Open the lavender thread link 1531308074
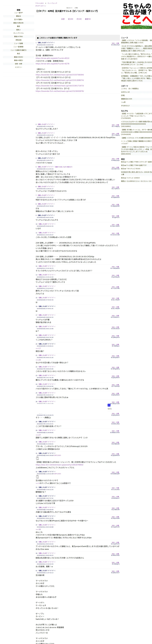The width and height of the screenshot is (152, 644). click(x=60, y=80)
